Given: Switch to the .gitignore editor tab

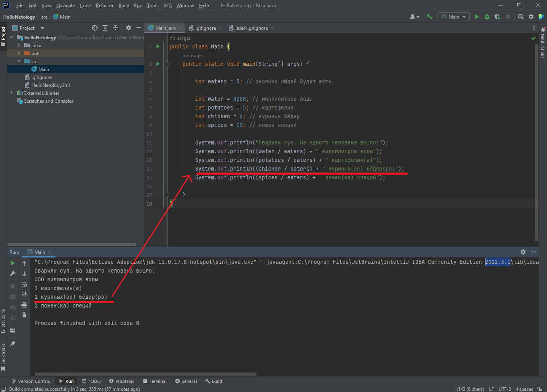Looking at the screenshot, I should pyautogui.click(x=205, y=28).
